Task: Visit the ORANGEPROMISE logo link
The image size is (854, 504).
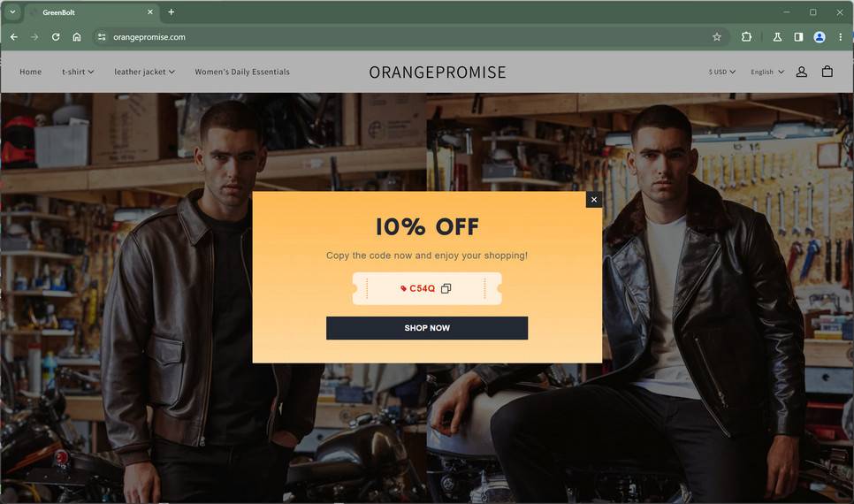Action: [438, 72]
